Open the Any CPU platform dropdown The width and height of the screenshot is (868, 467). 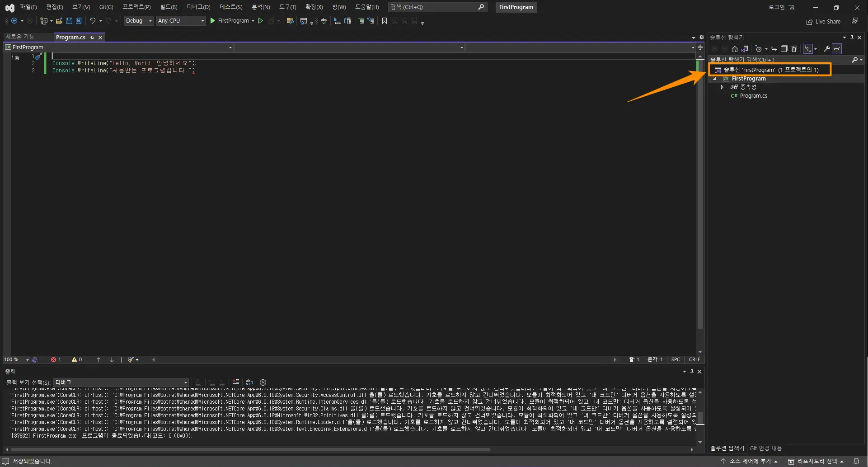click(x=181, y=21)
